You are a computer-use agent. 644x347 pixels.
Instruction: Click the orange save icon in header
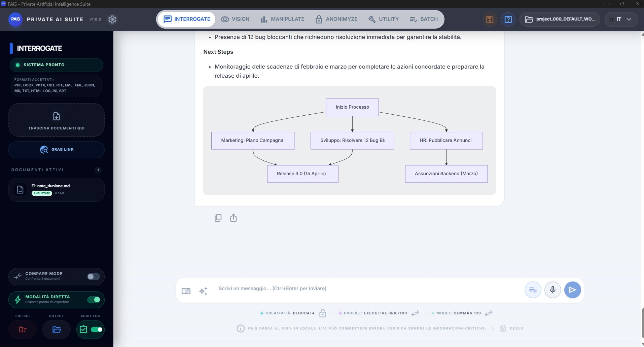pyautogui.click(x=490, y=19)
